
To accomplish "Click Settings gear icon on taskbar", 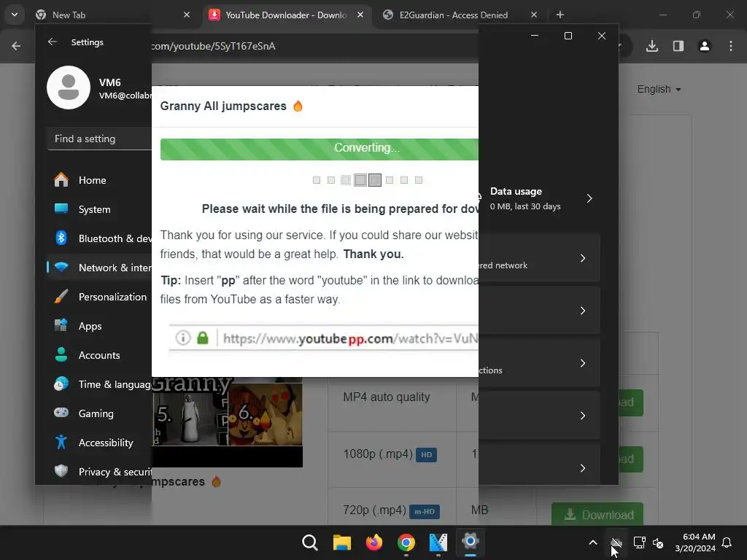I will click(x=471, y=542).
